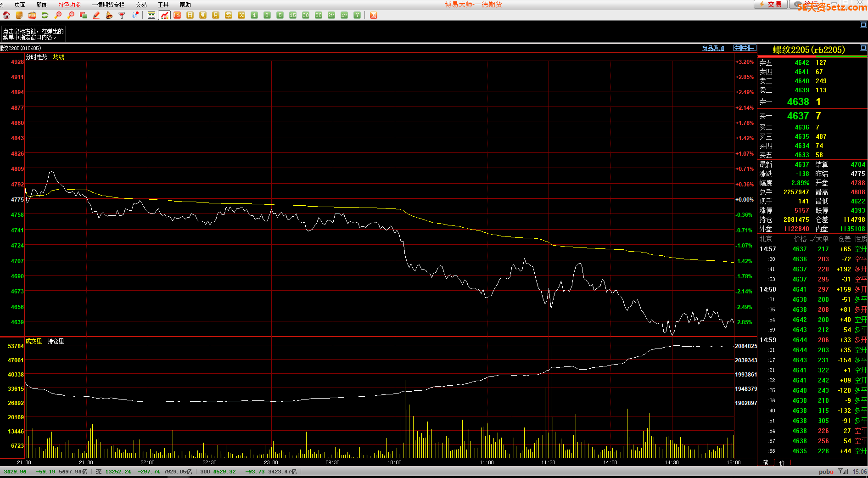Select the red pencil drawing tool
The image size is (868, 478).
96,15
